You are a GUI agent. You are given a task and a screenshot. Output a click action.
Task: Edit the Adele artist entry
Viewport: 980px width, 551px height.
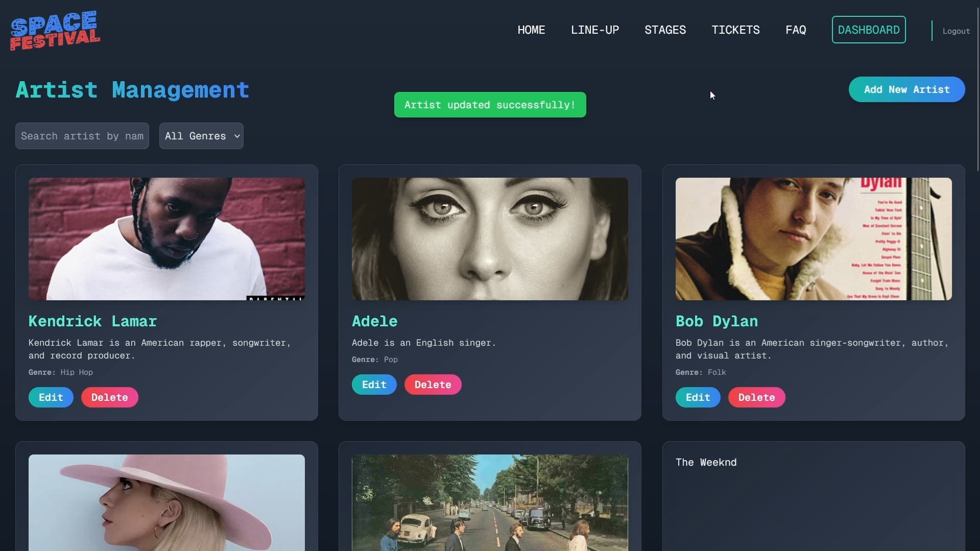374,385
